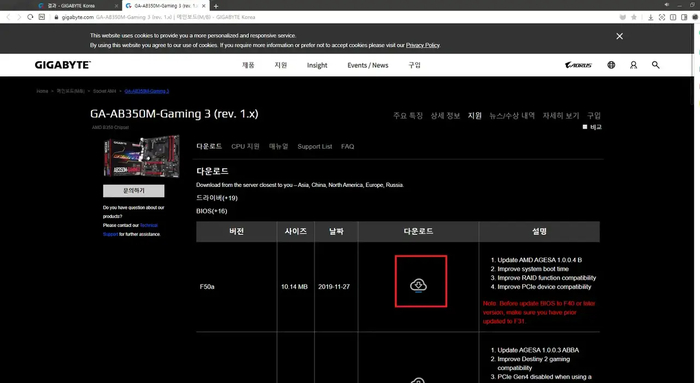The width and height of the screenshot is (700, 383).
Task: Go to the AORUS logo link
Action: 578,65
